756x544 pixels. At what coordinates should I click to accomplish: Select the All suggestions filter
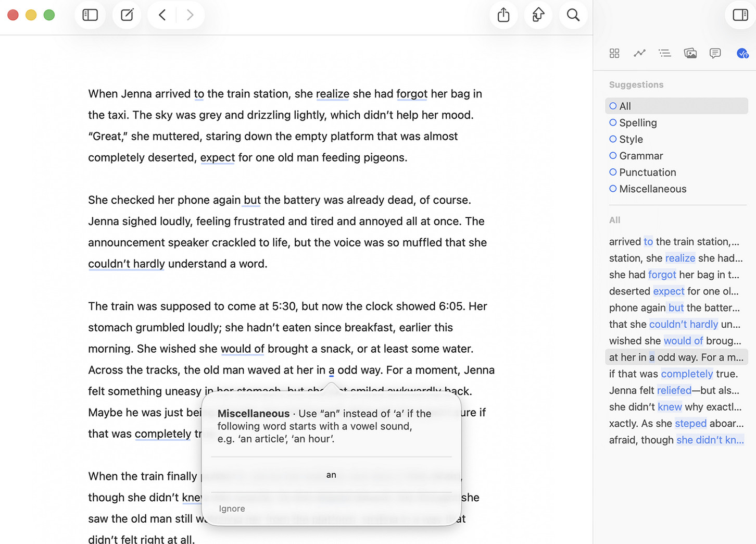(625, 106)
